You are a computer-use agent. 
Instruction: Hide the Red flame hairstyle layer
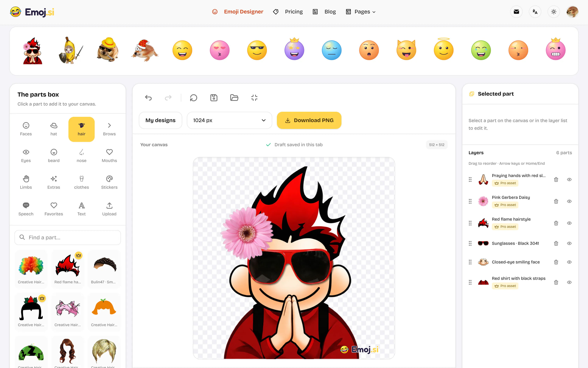click(569, 223)
